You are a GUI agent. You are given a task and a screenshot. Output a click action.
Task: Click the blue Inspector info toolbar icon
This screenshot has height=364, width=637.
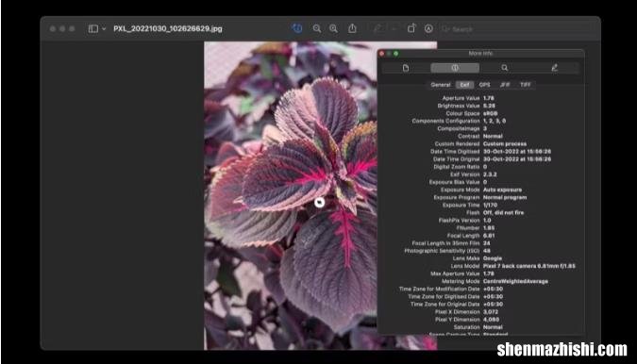(297, 28)
